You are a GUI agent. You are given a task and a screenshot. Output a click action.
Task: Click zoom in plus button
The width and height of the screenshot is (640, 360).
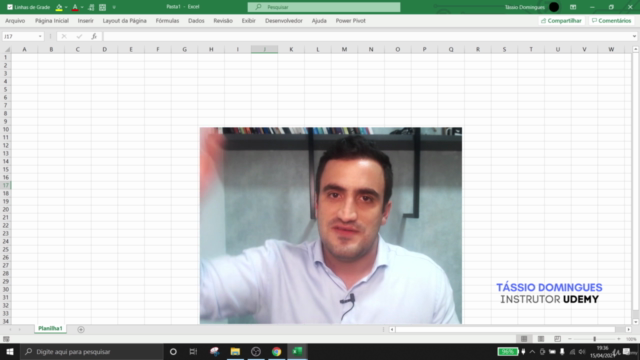coord(619,339)
